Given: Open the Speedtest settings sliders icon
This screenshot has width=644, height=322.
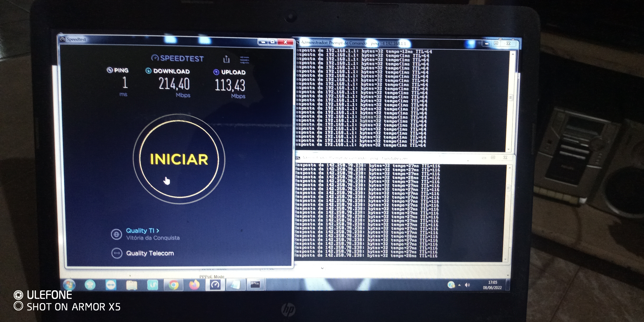Looking at the screenshot, I should 244,60.
